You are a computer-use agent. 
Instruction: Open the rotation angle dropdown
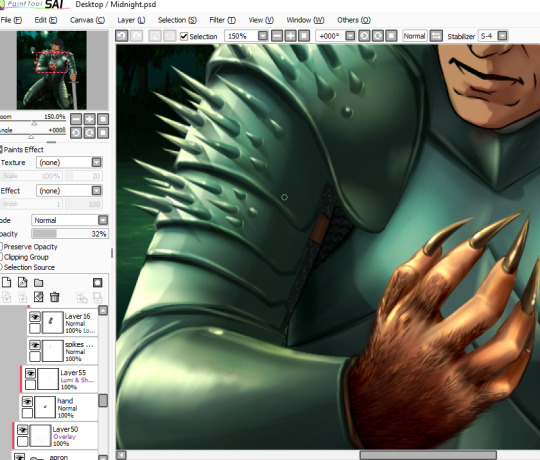coord(350,36)
